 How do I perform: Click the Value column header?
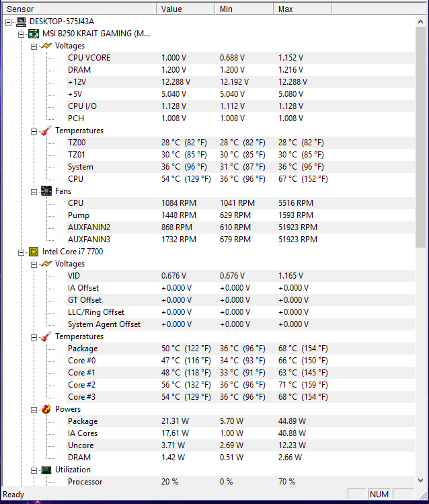pos(186,9)
